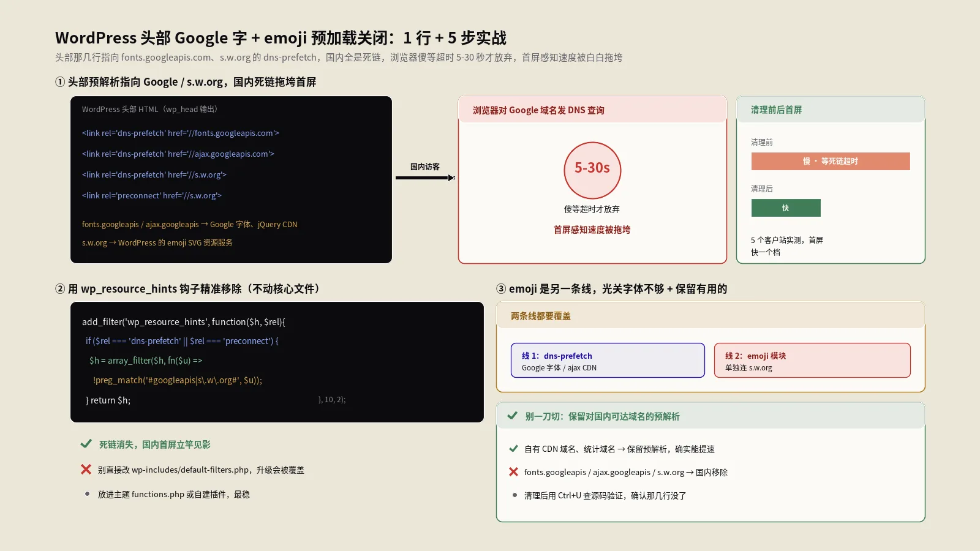
Task: Click the red X beside fonts.googleapis 国内移除
Action: 513,472
